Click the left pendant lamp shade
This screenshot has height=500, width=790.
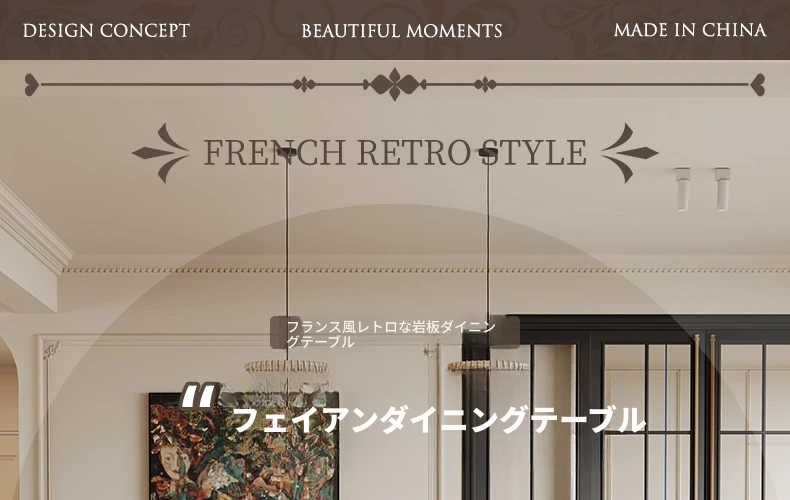coord(286,367)
